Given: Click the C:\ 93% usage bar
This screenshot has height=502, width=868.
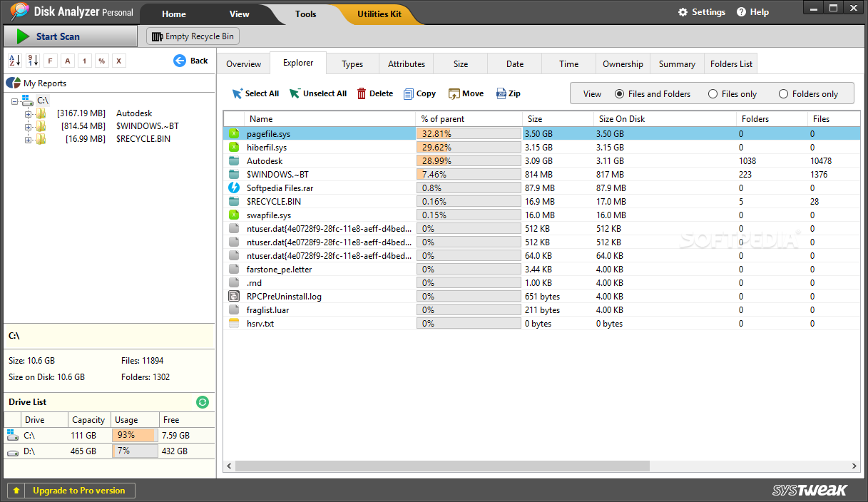Looking at the screenshot, I should click(135, 435).
